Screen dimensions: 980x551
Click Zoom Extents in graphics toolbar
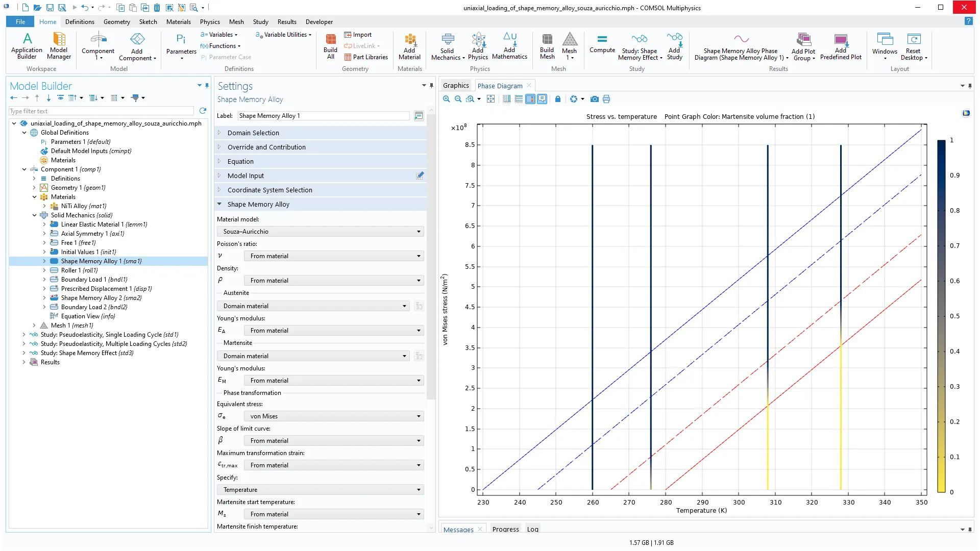click(x=491, y=99)
